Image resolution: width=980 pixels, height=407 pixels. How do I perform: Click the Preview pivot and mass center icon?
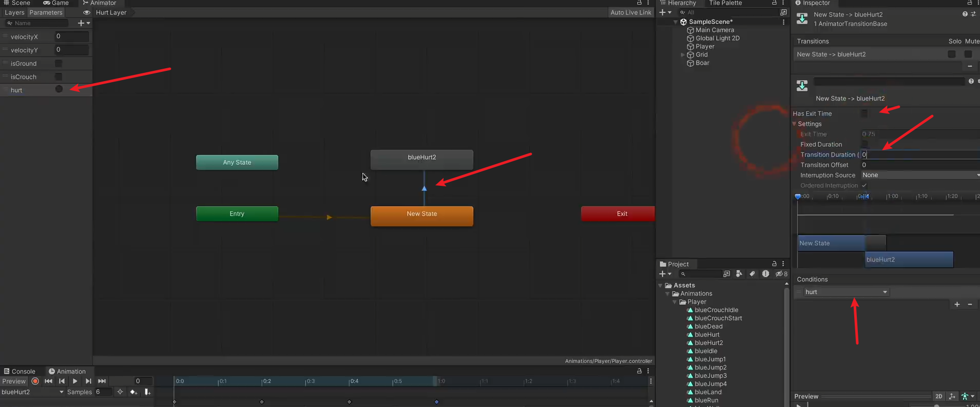[952, 396]
